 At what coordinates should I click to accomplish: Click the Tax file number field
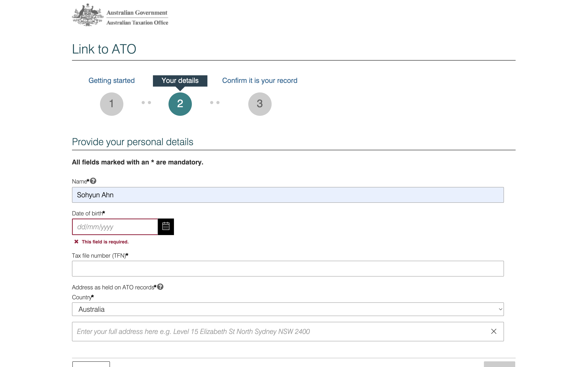pos(288,269)
